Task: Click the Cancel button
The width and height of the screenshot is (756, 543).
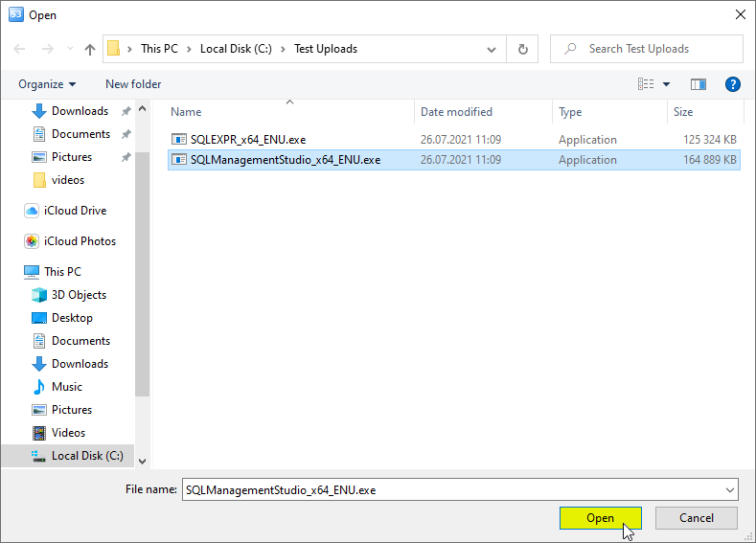Action: coord(697,518)
